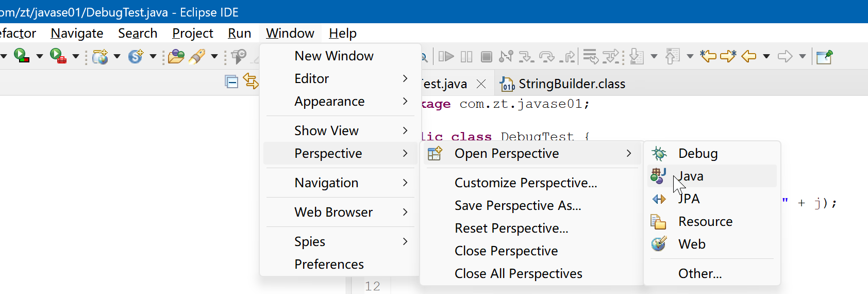Toggle the Pin Editor button
868x294 pixels.
coord(824,56)
